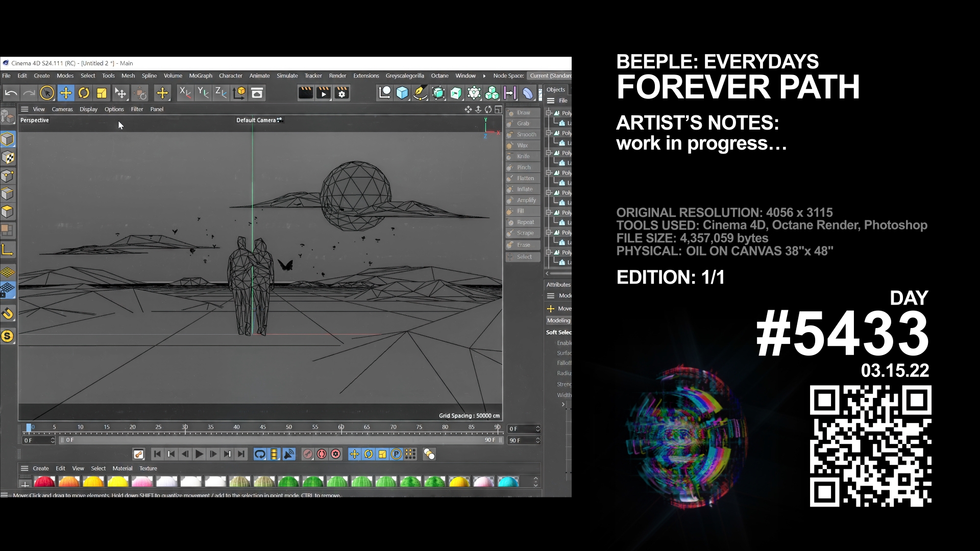Select the Sculpt Grab brush
This screenshot has width=980, height=551.
tap(523, 123)
